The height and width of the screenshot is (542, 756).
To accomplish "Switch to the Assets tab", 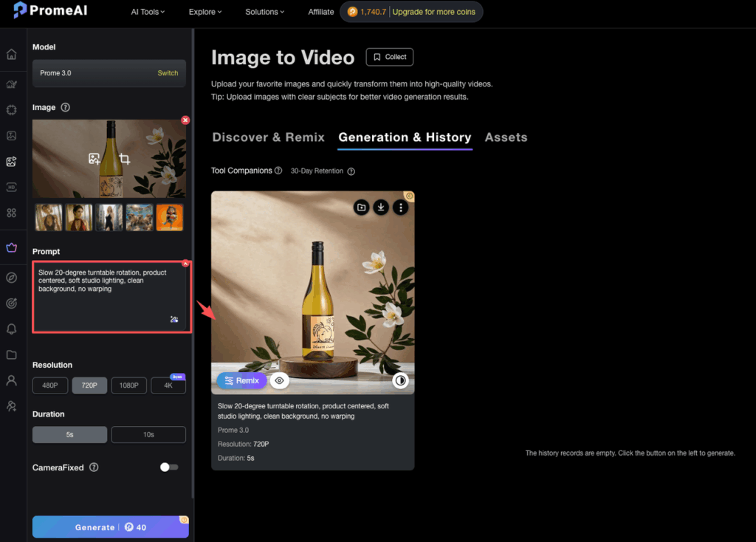I will tap(506, 137).
